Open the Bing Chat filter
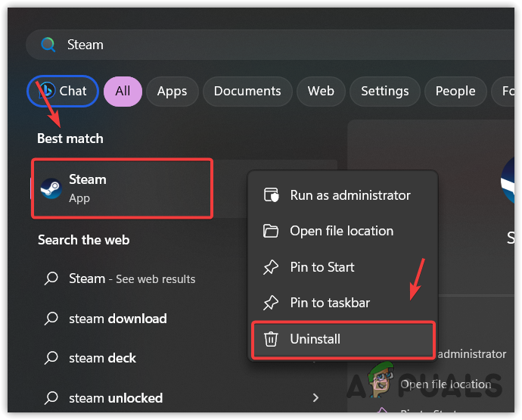The image size is (522, 420). coord(63,91)
